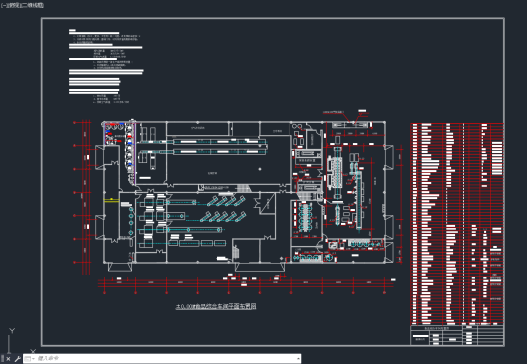Select the ±0.00m floor plan title text
The width and height of the screenshot is (527, 364).
tap(216, 306)
